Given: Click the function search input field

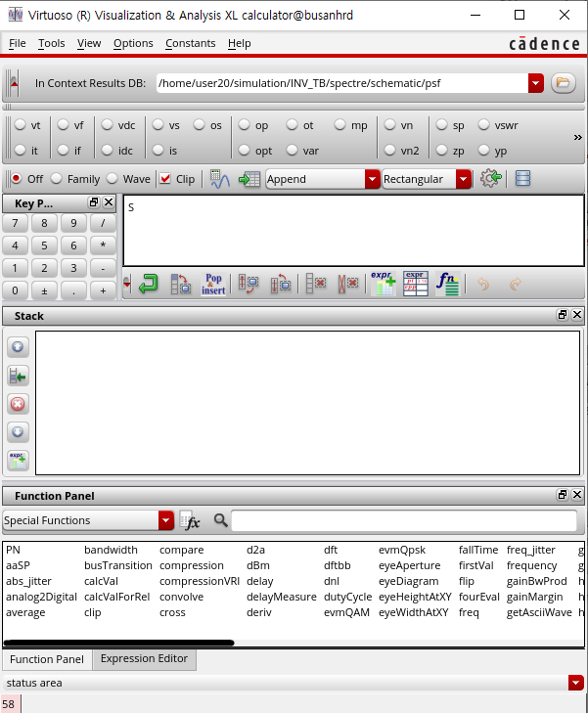Looking at the screenshot, I should (404, 520).
